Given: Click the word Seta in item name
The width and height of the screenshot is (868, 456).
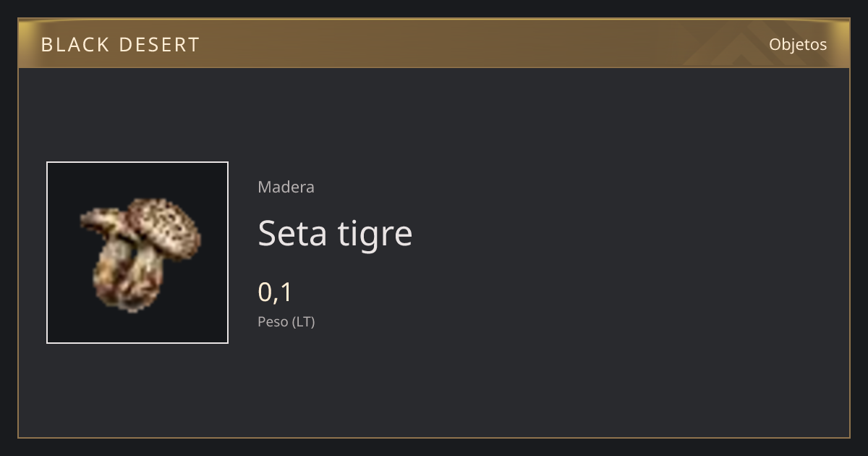Looking at the screenshot, I should (x=292, y=233).
